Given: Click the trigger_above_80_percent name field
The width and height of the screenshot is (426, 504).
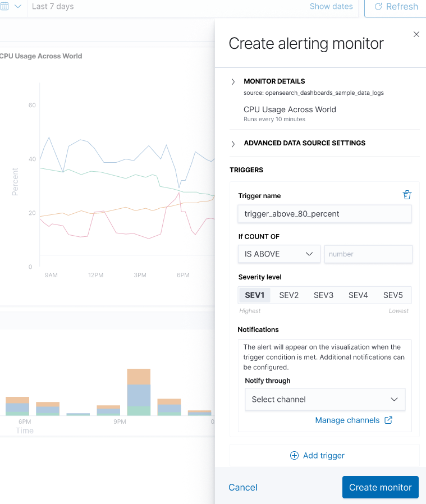Looking at the screenshot, I should 324,214.
